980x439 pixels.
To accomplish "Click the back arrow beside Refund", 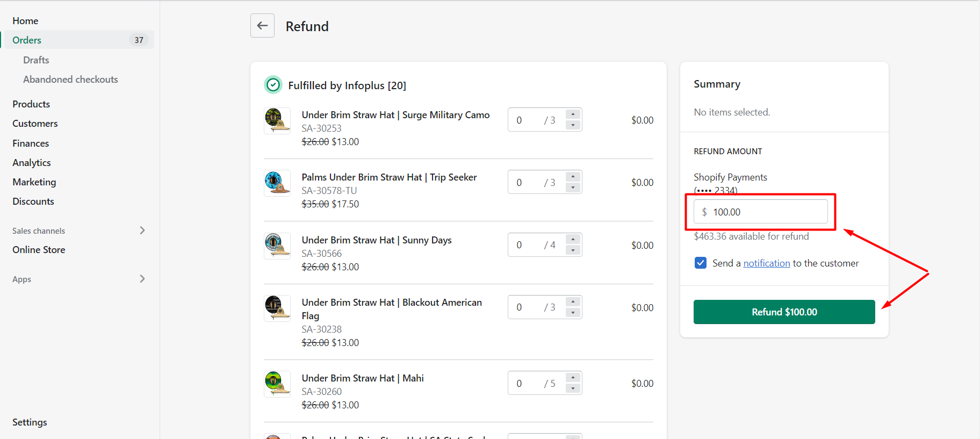I will pos(262,26).
